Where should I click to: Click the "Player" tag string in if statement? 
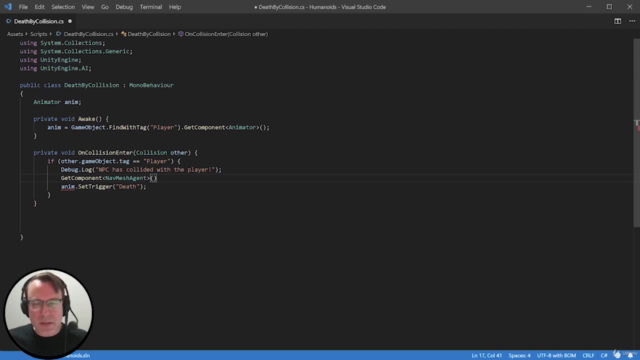[x=157, y=161]
